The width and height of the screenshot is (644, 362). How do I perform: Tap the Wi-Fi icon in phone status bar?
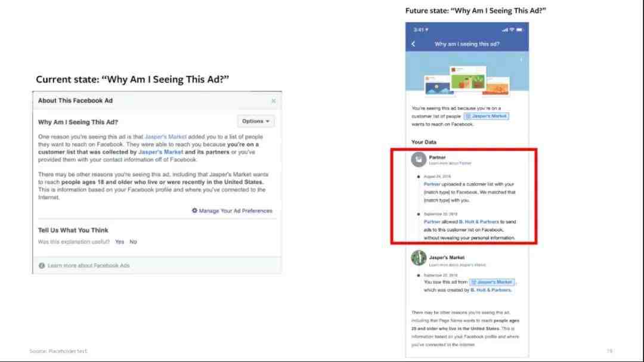pyautogui.click(x=512, y=30)
